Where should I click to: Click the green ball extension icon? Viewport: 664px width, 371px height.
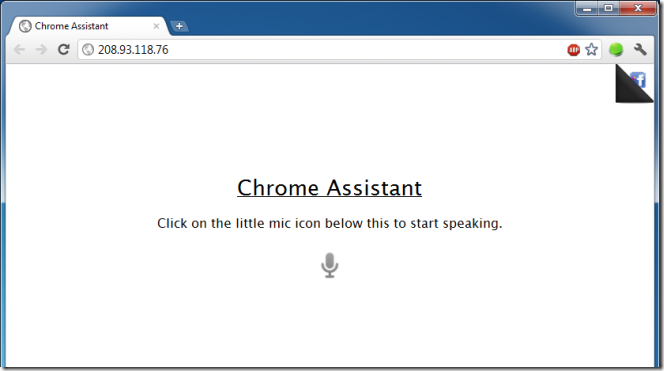tap(616, 50)
